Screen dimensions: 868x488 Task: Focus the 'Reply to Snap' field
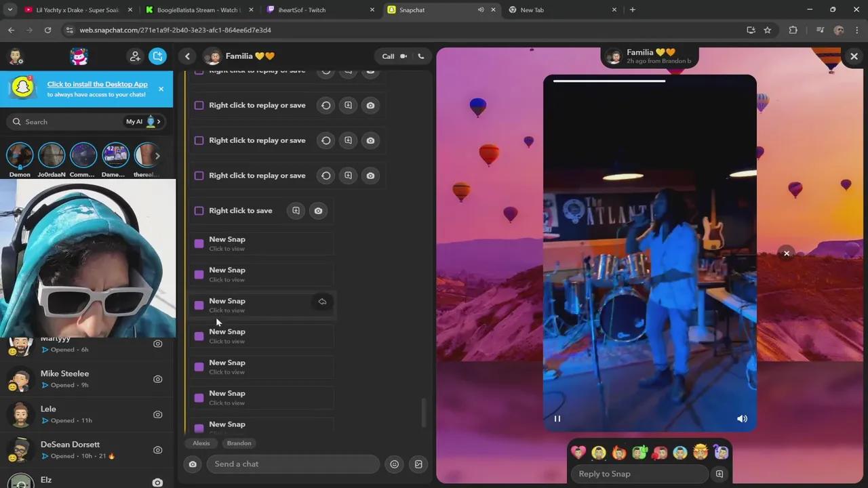click(639, 474)
